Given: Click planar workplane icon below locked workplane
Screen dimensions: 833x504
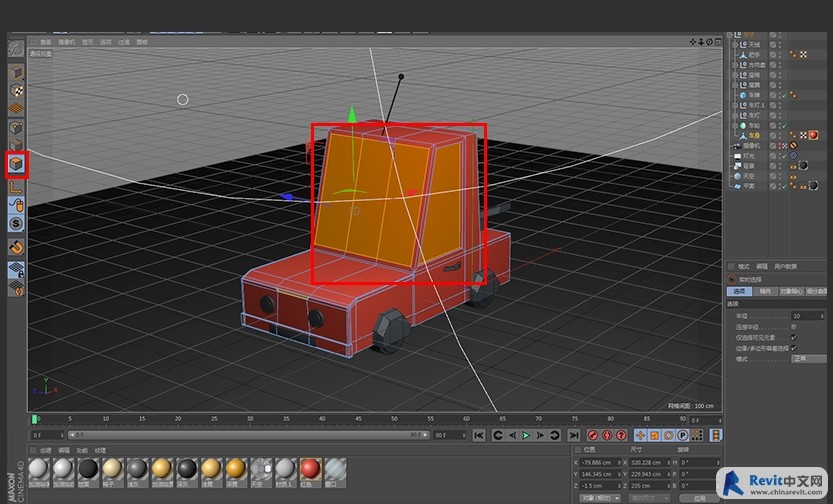Looking at the screenshot, I should coord(16,288).
